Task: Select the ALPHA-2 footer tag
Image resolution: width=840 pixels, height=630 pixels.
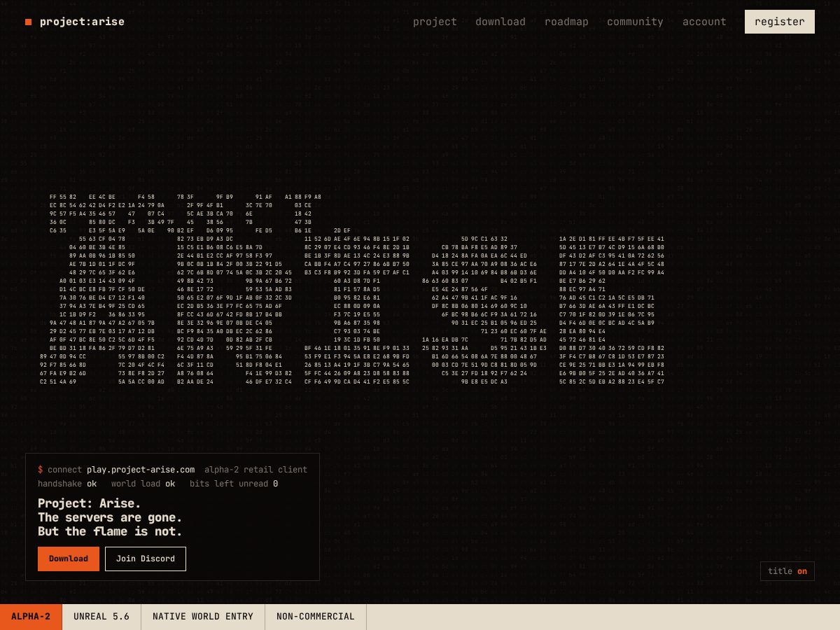Action: click(x=31, y=617)
